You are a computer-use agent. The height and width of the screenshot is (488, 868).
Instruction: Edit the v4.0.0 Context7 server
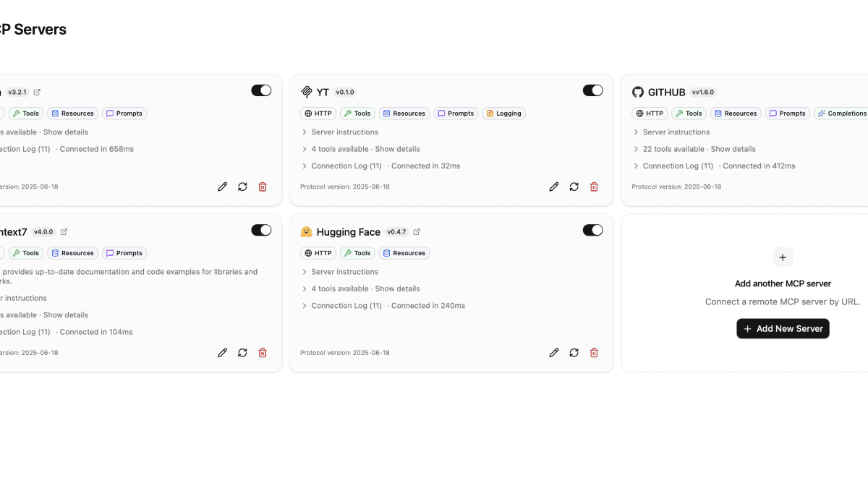pos(223,353)
